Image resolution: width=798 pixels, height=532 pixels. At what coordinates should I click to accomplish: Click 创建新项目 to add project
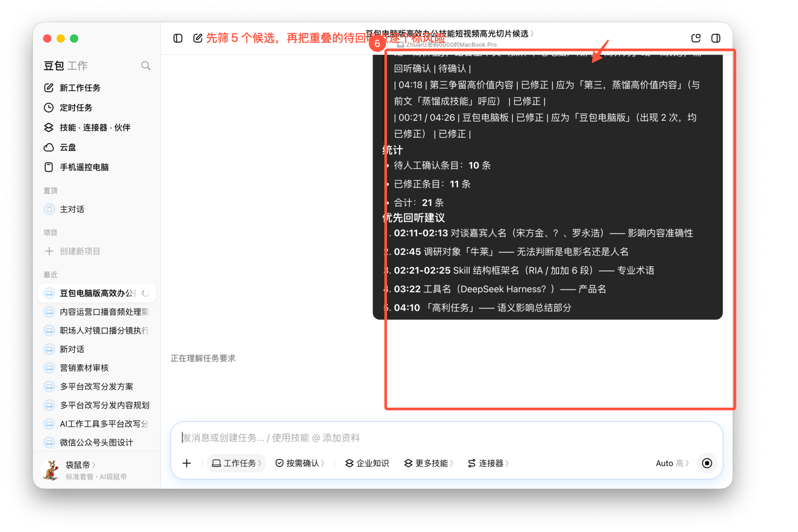pos(96,251)
